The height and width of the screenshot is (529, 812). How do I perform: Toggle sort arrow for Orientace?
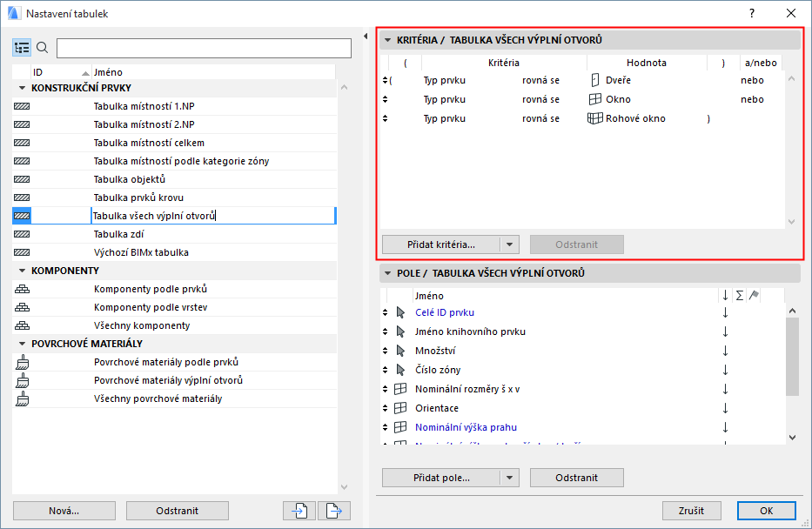(725, 408)
